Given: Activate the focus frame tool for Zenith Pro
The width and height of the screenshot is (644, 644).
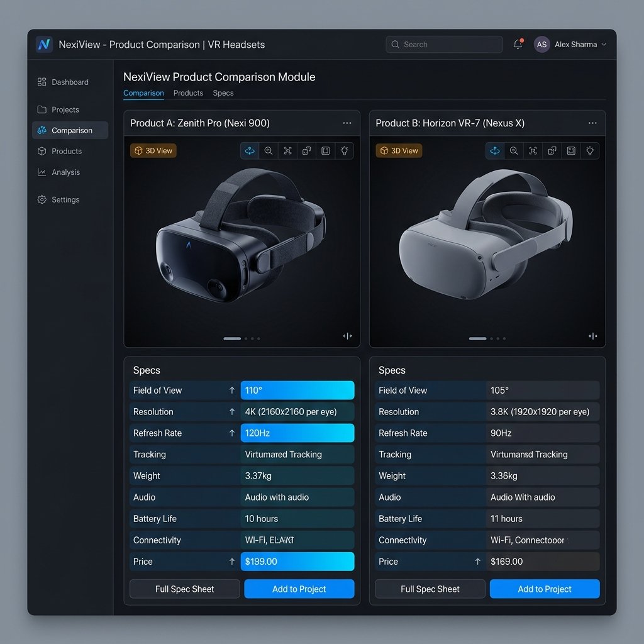Looking at the screenshot, I should point(287,151).
